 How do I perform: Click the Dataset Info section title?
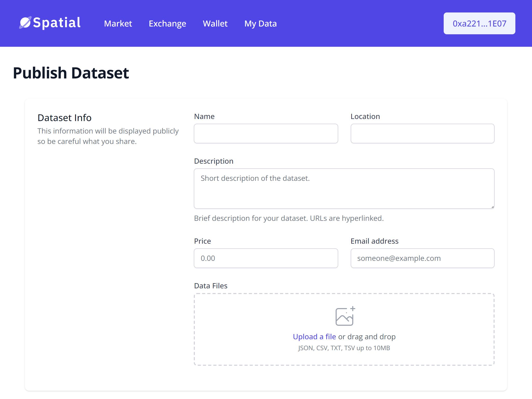tap(64, 118)
